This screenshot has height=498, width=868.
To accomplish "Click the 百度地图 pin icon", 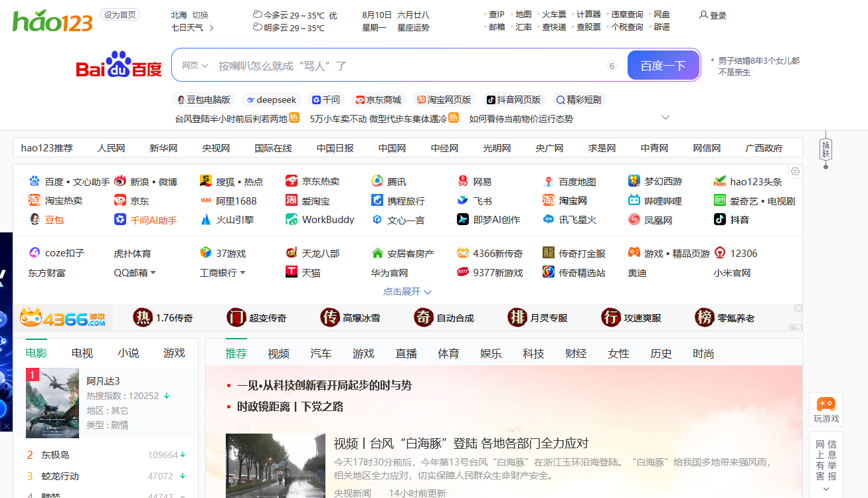I will tap(549, 181).
